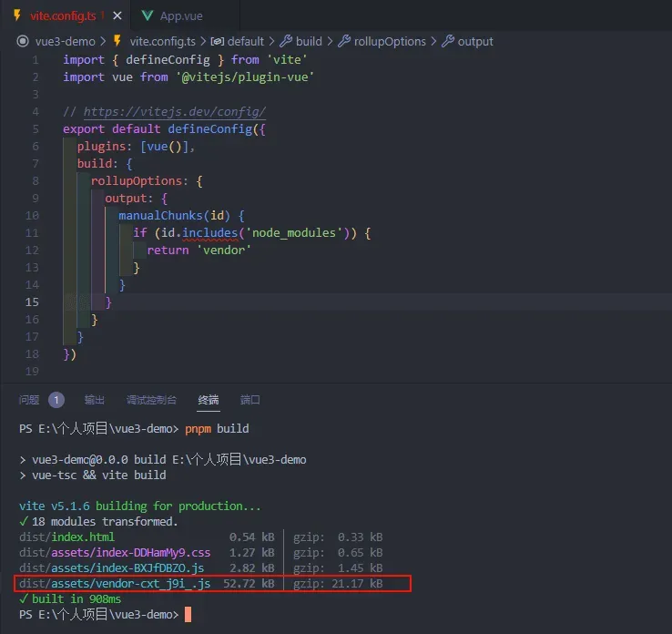Click the default variable symbol icon in the breadcrumb
Image resolution: width=672 pixels, height=634 pixels.
(218, 41)
